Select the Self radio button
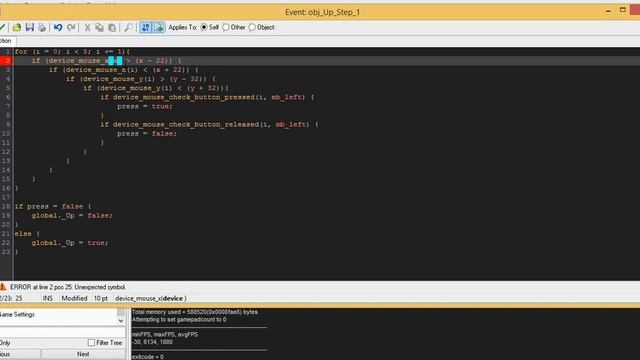 click(204, 27)
